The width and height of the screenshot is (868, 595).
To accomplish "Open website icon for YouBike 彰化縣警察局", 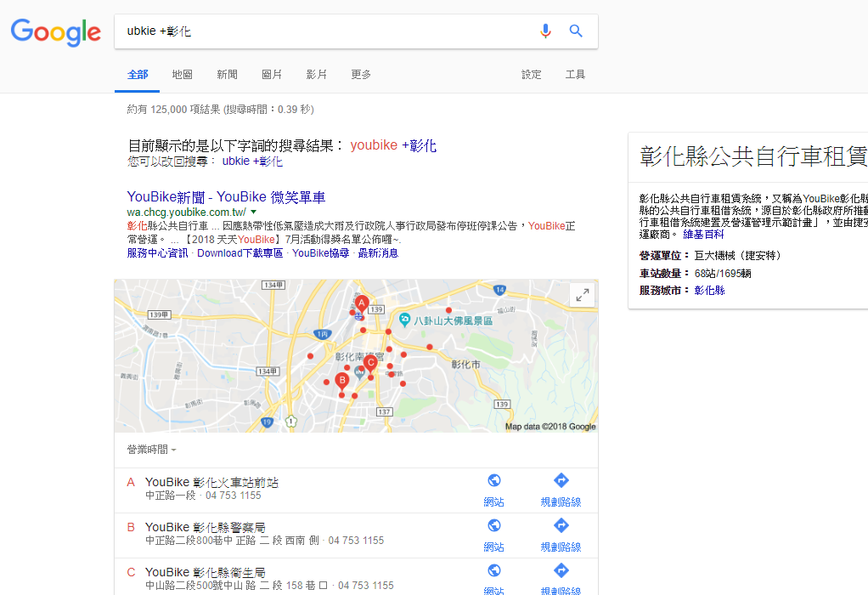I will (x=493, y=525).
